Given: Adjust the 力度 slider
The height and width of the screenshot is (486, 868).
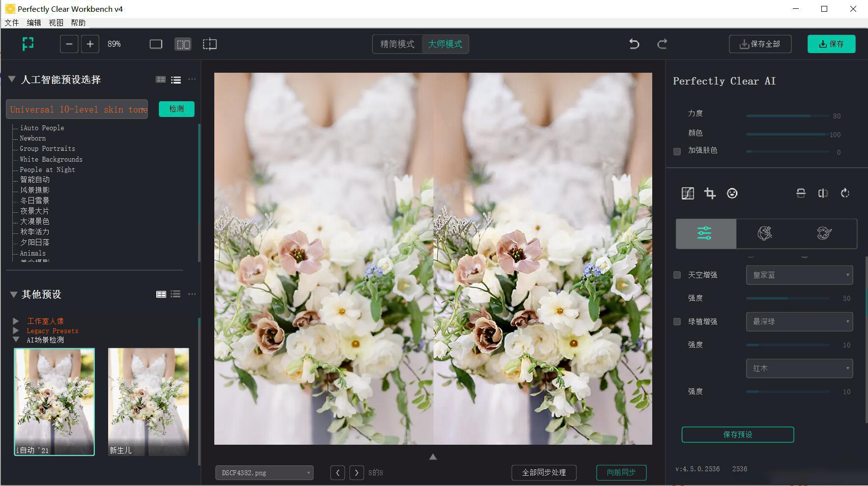Looking at the screenshot, I should pos(787,116).
